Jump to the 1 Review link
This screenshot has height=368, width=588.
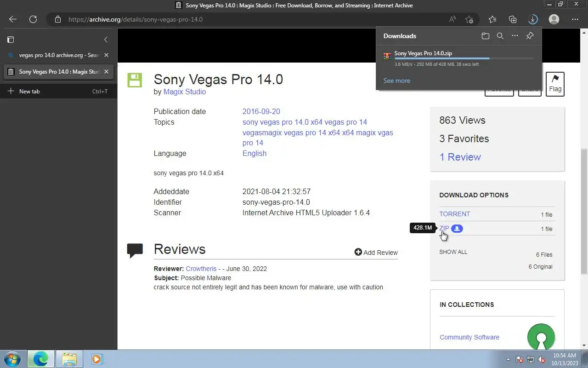[460, 157]
